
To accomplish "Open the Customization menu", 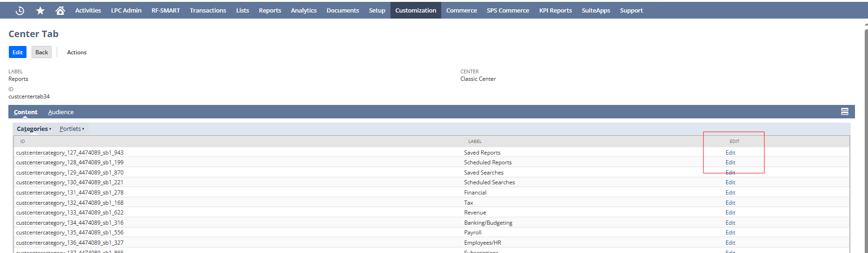I will (416, 10).
